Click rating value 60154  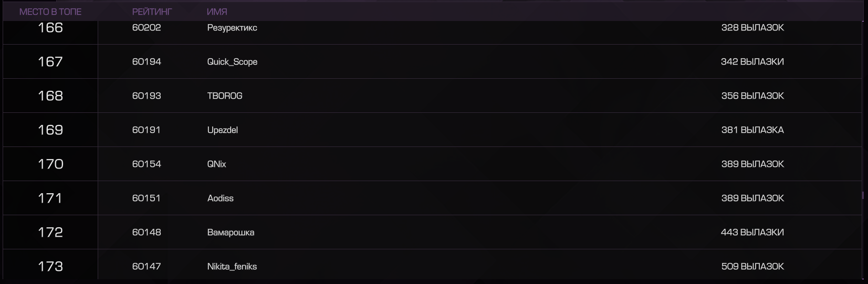click(147, 164)
